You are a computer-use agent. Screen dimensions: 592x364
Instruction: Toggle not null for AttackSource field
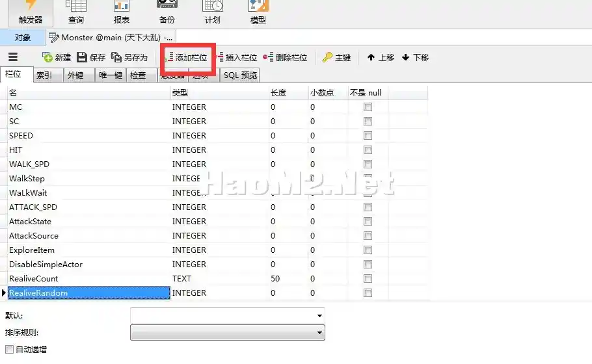point(368,236)
